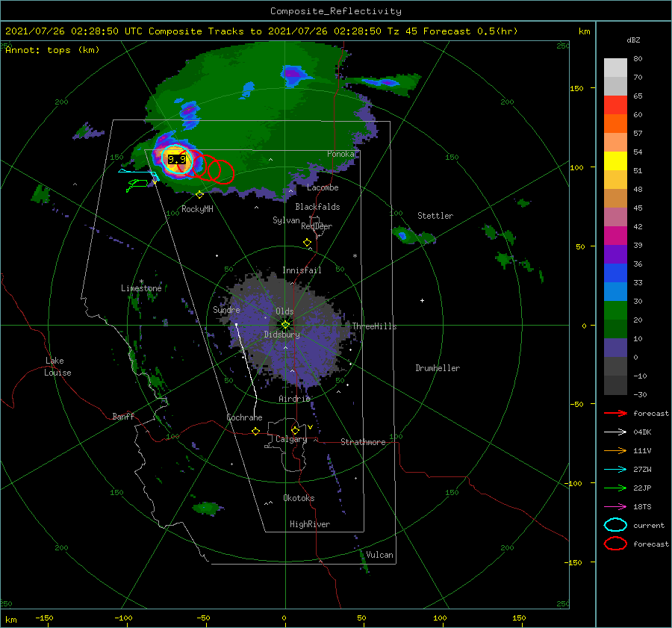Screen dimensions: 672x628
Task: Click the 04DK legend label
Action: click(x=642, y=432)
